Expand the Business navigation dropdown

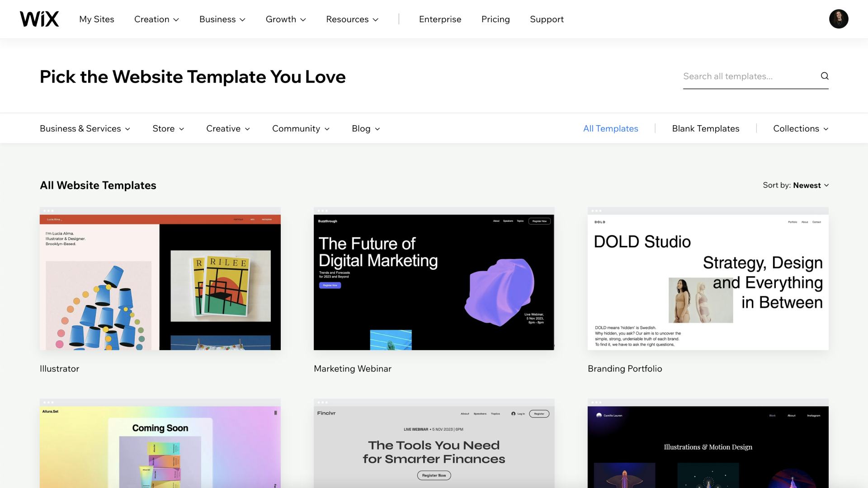pyautogui.click(x=222, y=19)
